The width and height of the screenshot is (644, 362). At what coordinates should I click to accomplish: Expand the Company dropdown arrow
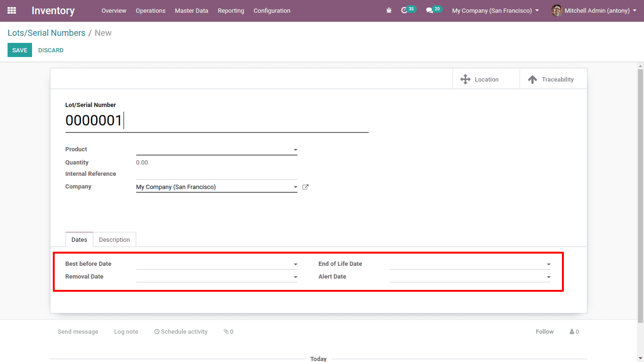296,187
